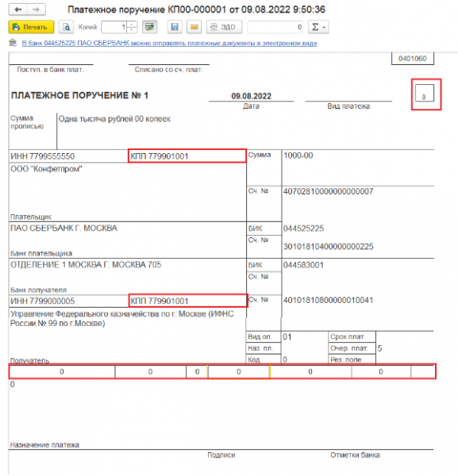Click the Копий number input field

pyautogui.click(x=114, y=27)
